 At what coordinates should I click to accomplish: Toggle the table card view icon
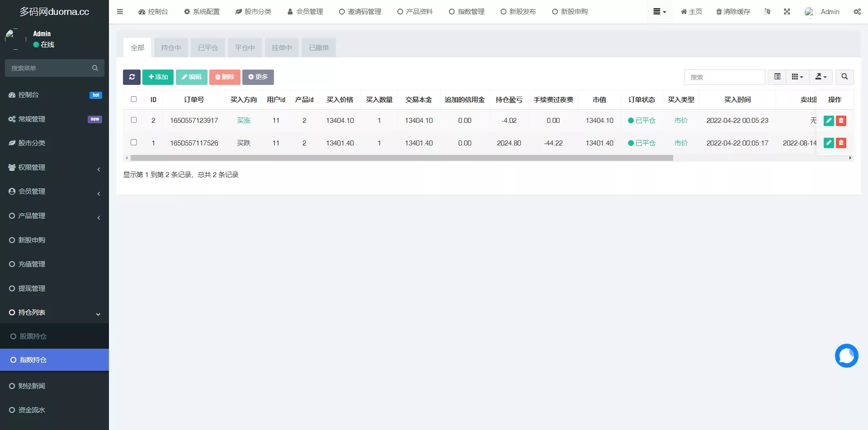[x=777, y=77]
